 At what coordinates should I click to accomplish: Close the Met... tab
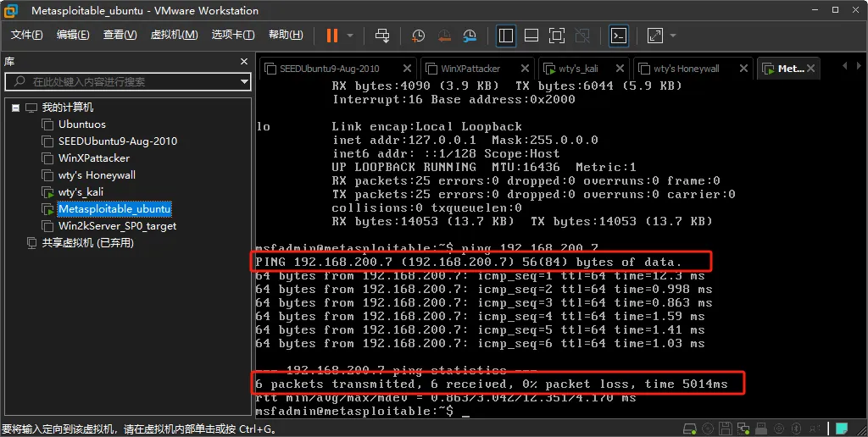click(x=811, y=69)
